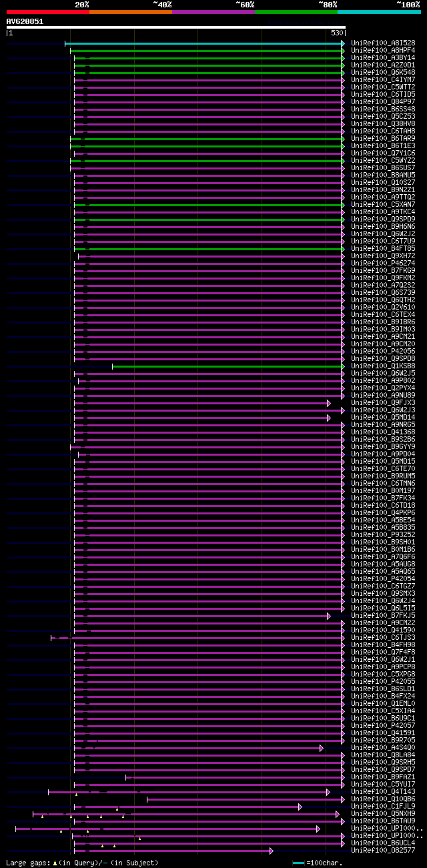Select the UniRef100_P42056 label

point(383,351)
